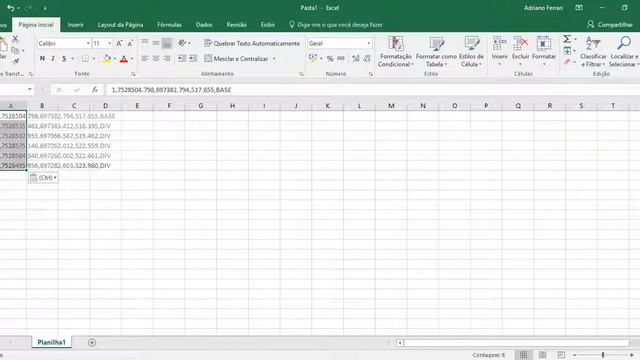Align text right
Viewport: 640px width, 360px height.
click(167, 59)
